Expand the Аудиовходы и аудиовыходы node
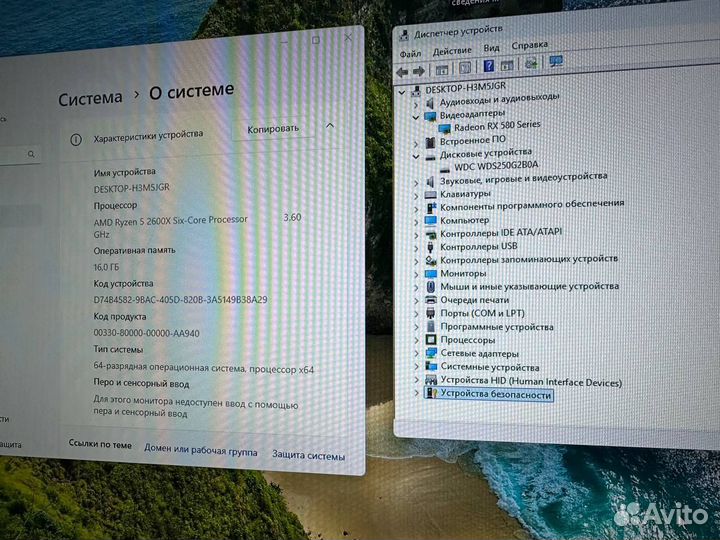The height and width of the screenshot is (540, 720). coord(416,98)
